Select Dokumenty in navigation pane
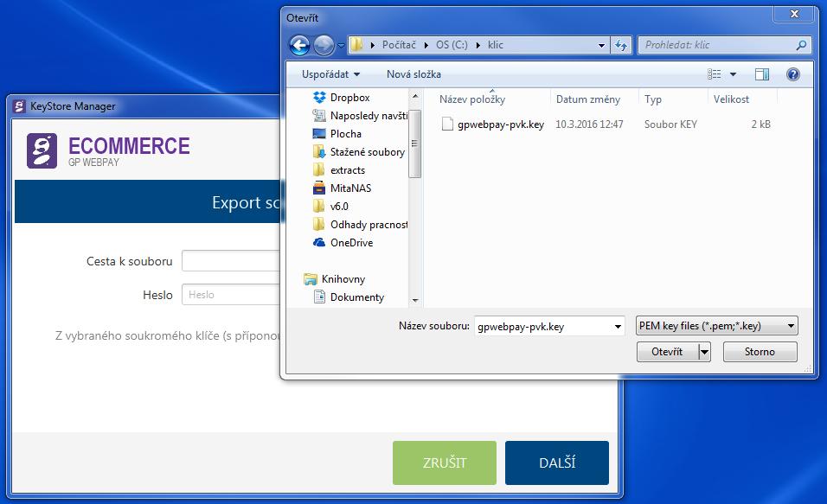Viewport: 827px width, 504px height. 349,297
